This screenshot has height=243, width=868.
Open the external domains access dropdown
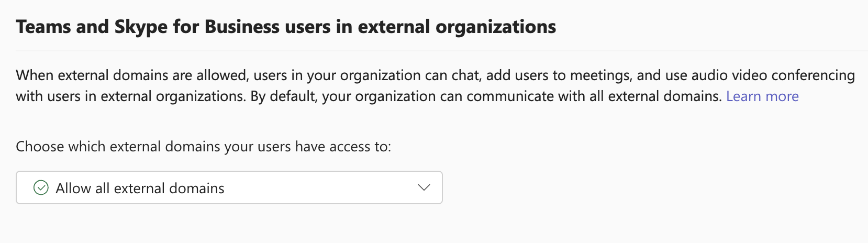(x=229, y=187)
